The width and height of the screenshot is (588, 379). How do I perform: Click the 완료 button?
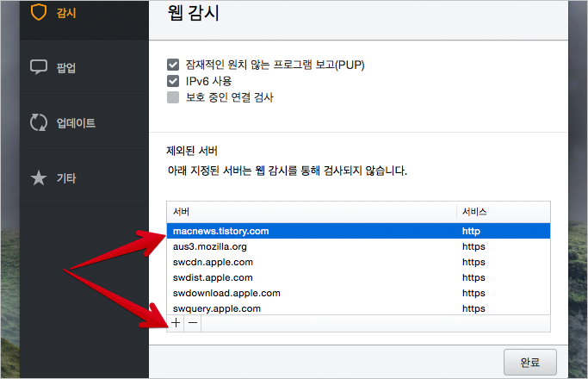click(529, 362)
